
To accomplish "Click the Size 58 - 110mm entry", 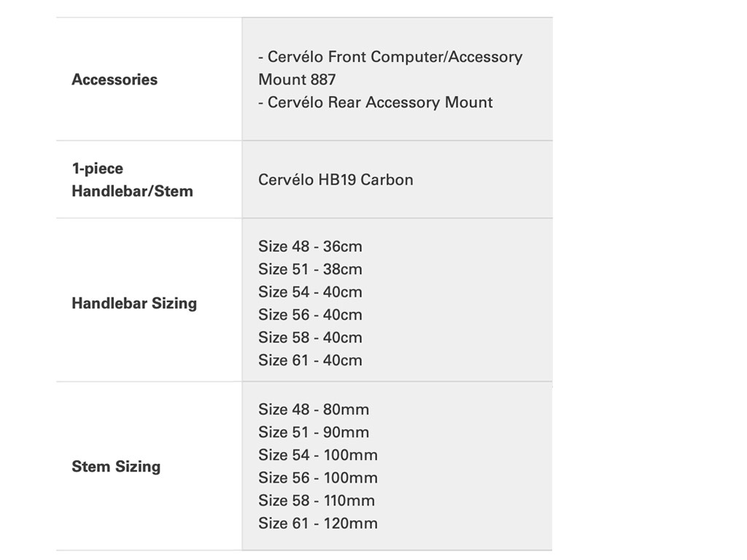I will click(x=317, y=500).
